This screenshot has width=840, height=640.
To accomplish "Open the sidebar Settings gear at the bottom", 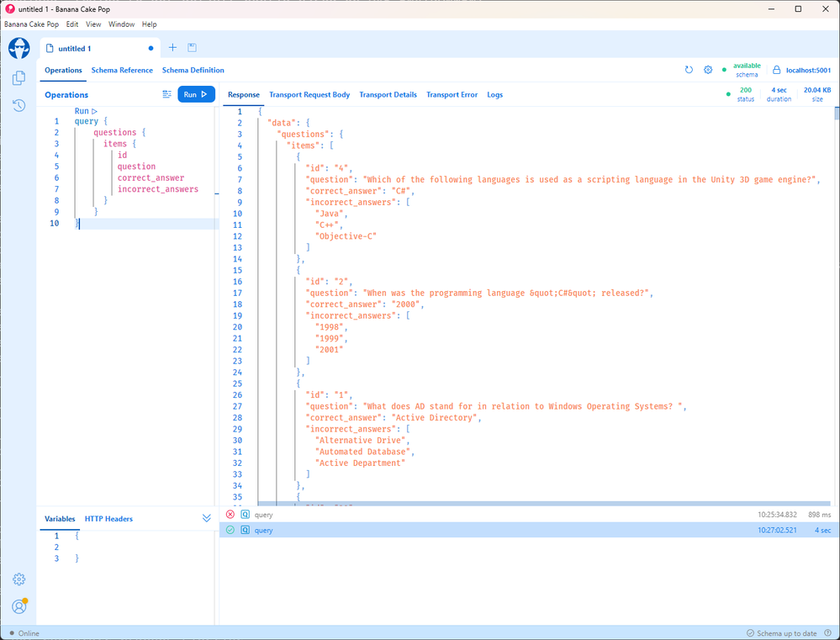I will pos(18,579).
